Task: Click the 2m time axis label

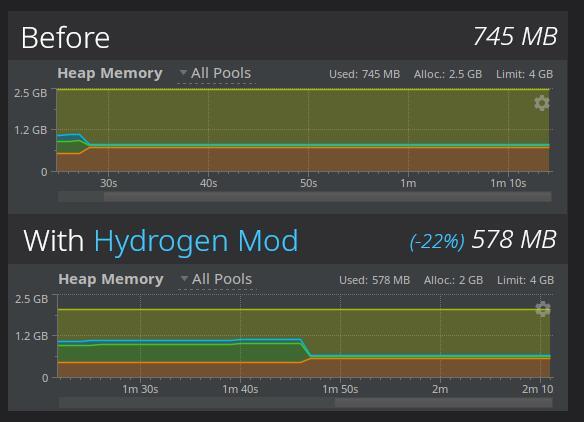Action: (x=440, y=389)
